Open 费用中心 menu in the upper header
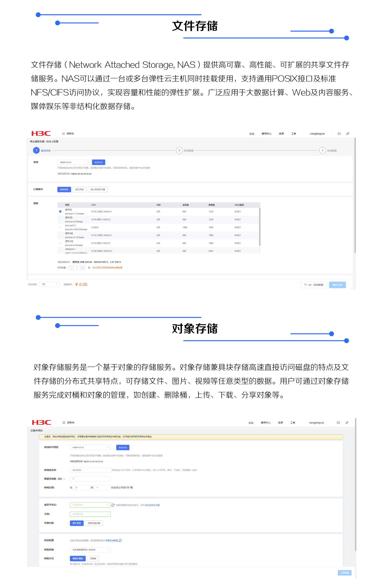This screenshot has height=588, width=382. 266,134
